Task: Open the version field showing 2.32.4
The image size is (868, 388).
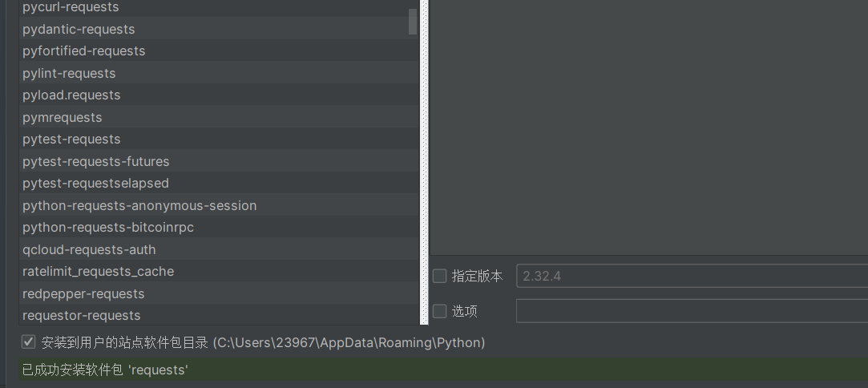Action: coord(692,276)
